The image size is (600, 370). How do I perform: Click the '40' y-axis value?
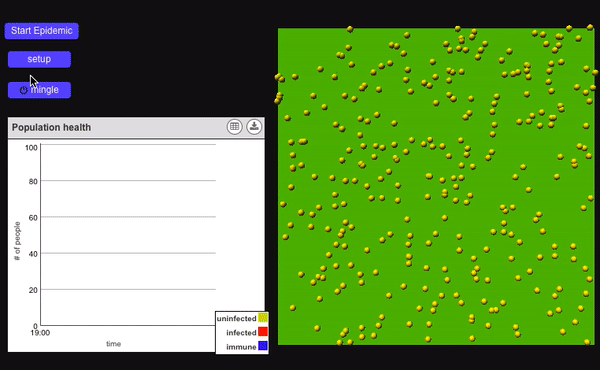(33, 254)
